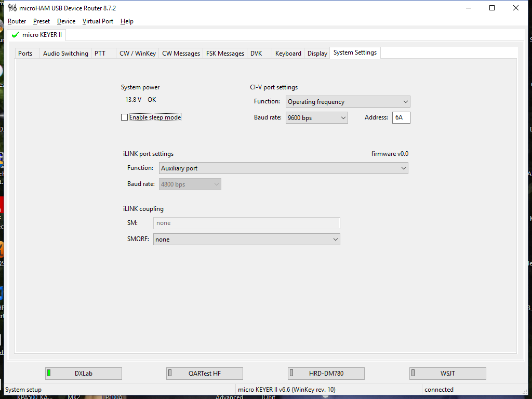
Task: Click the green checkmark on micro KEYER II tab
Action: point(14,35)
